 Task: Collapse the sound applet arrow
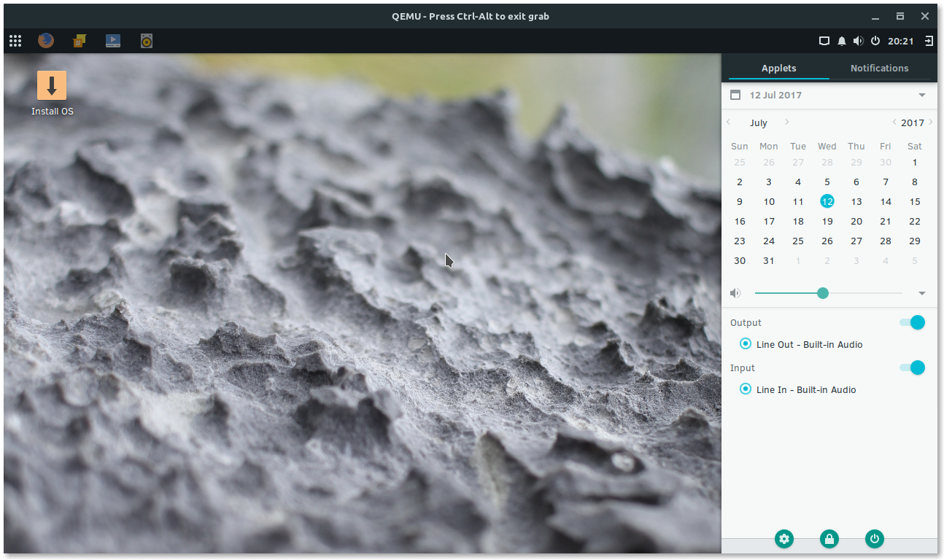tap(922, 294)
